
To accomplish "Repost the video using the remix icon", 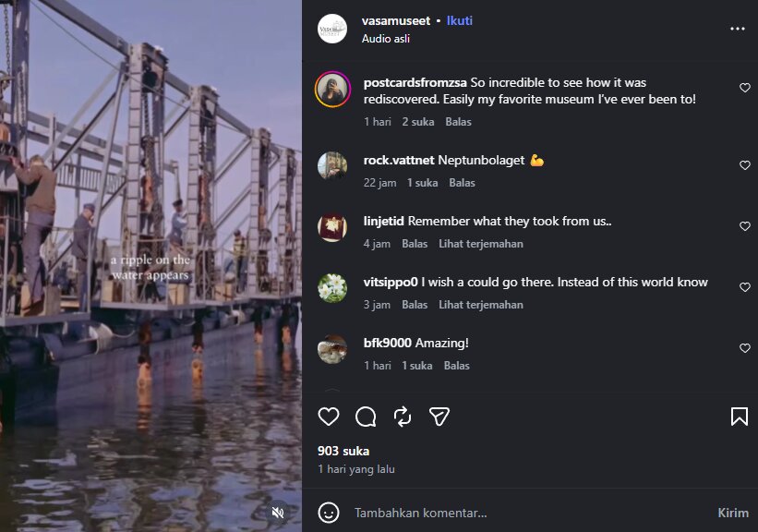I will pos(402,417).
